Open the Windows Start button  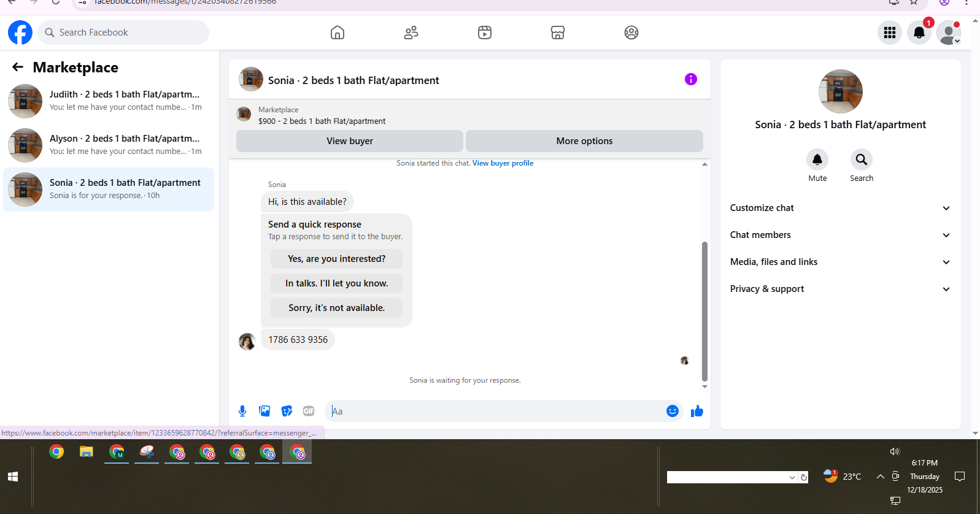point(13,477)
